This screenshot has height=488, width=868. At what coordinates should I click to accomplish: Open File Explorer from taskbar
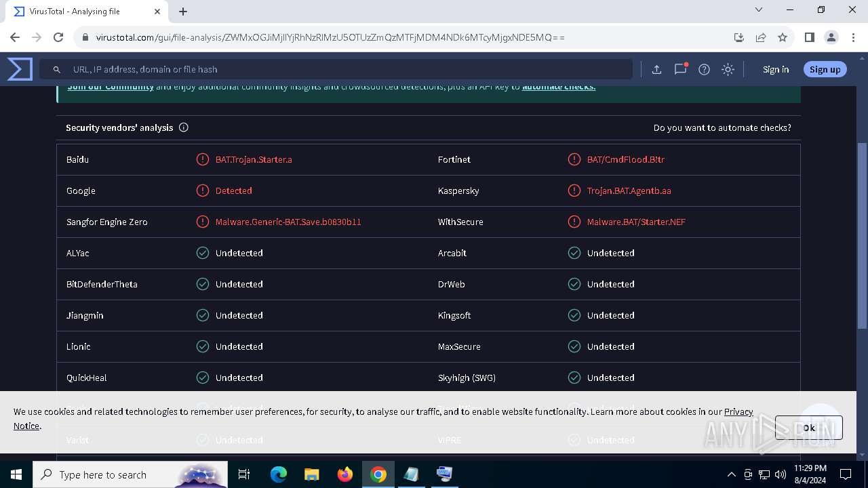click(x=312, y=474)
